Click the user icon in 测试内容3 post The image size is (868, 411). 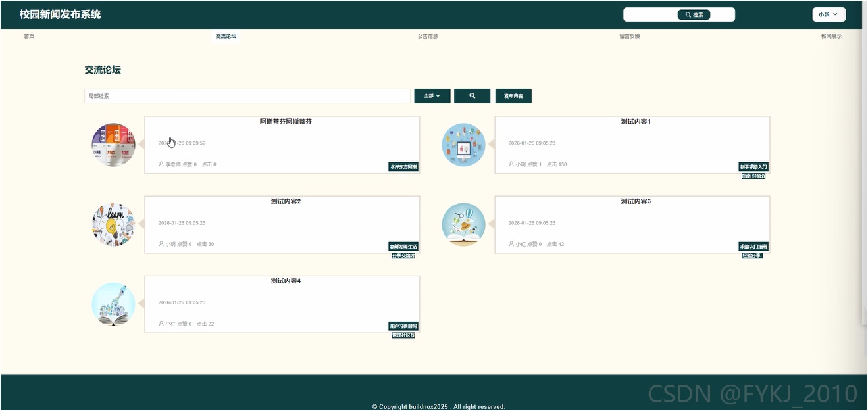coord(511,244)
